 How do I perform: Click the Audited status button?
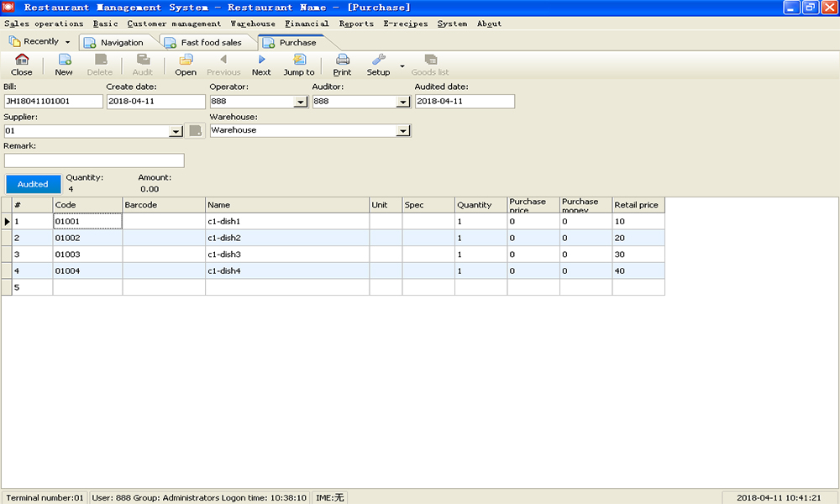click(x=34, y=184)
